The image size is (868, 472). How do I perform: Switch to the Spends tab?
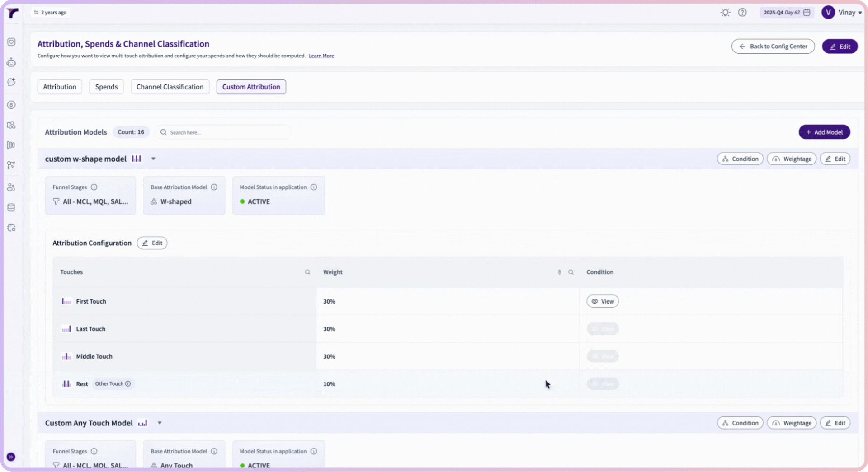106,87
